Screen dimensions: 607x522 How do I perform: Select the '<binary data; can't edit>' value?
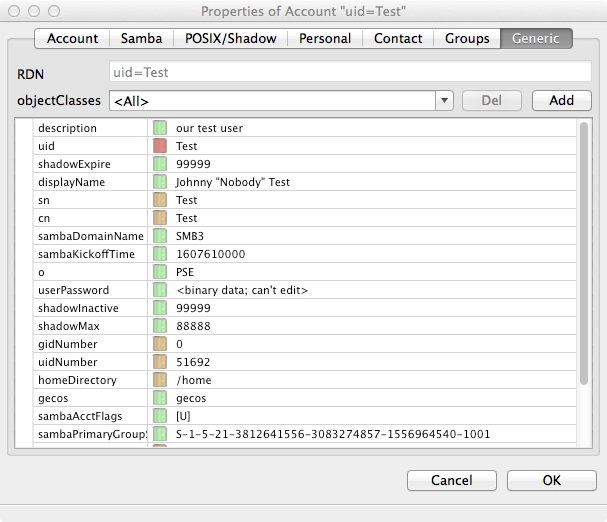coord(242,290)
